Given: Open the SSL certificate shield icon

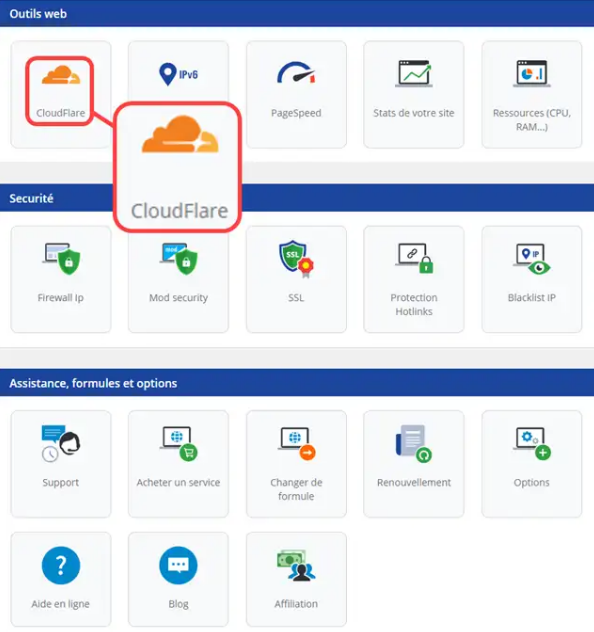Looking at the screenshot, I should (297, 259).
